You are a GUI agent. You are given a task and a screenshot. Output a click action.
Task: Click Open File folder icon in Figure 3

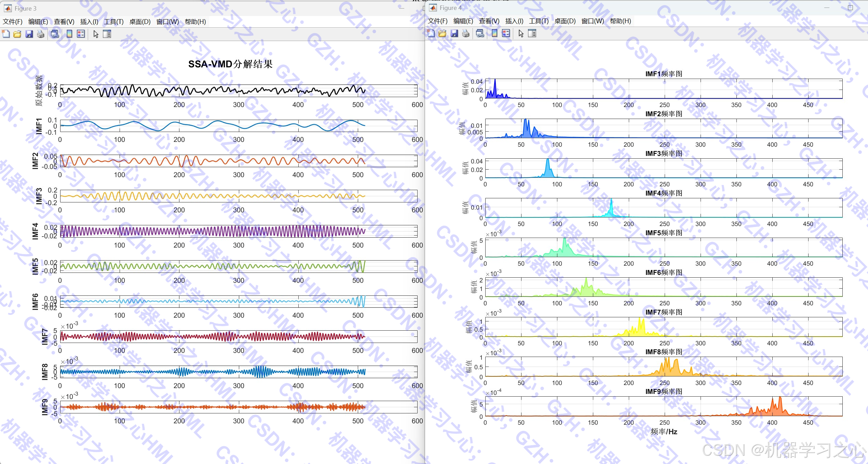[x=17, y=34]
